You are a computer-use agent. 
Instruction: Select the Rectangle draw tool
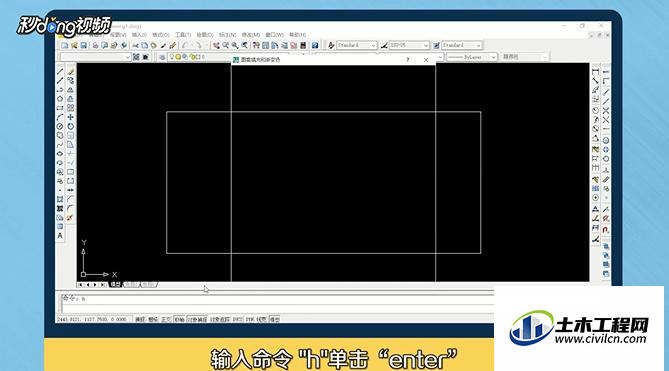[60, 108]
